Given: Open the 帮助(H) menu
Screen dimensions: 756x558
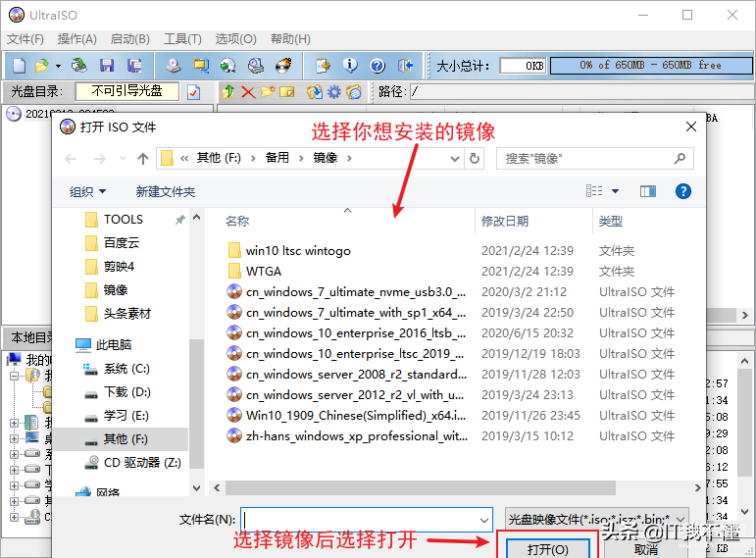Looking at the screenshot, I should (290, 38).
